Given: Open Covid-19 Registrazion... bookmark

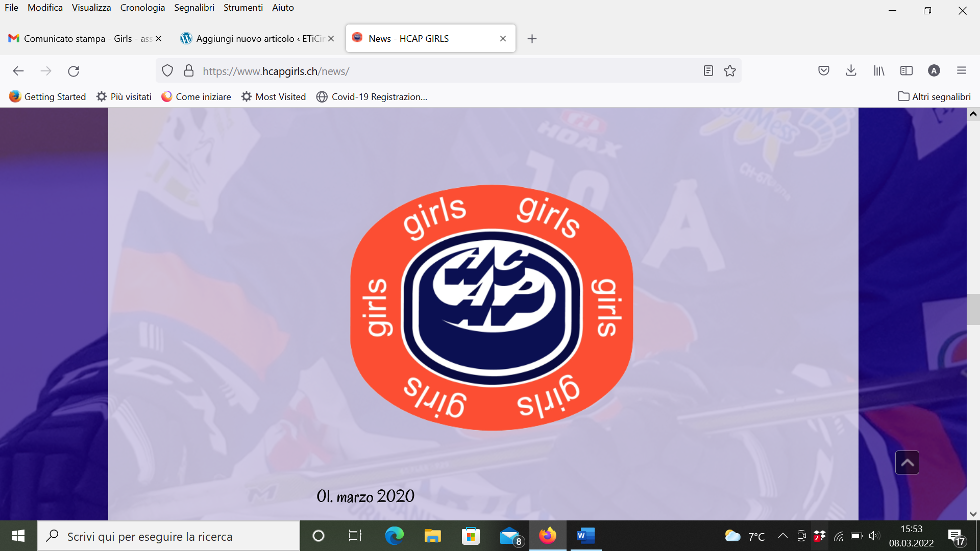Looking at the screenshot, I should (372, 97).
